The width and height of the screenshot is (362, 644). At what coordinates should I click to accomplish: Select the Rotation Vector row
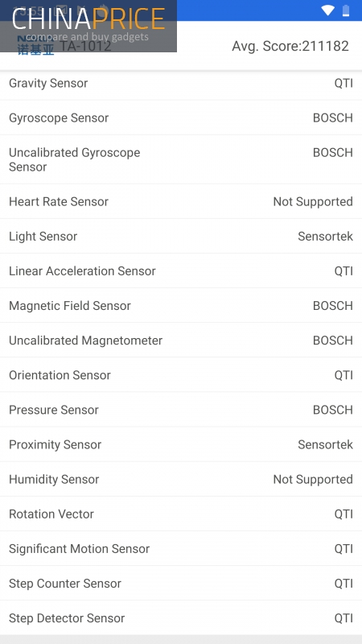coord(181,514)
